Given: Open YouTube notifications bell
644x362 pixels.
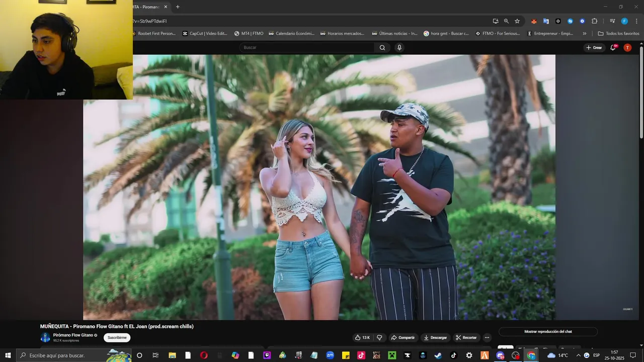Looking at the screenshot, I should (613, 48).
